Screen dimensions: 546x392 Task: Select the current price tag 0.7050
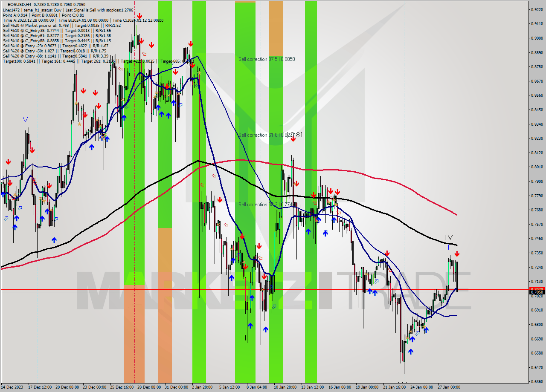point(537,292)
